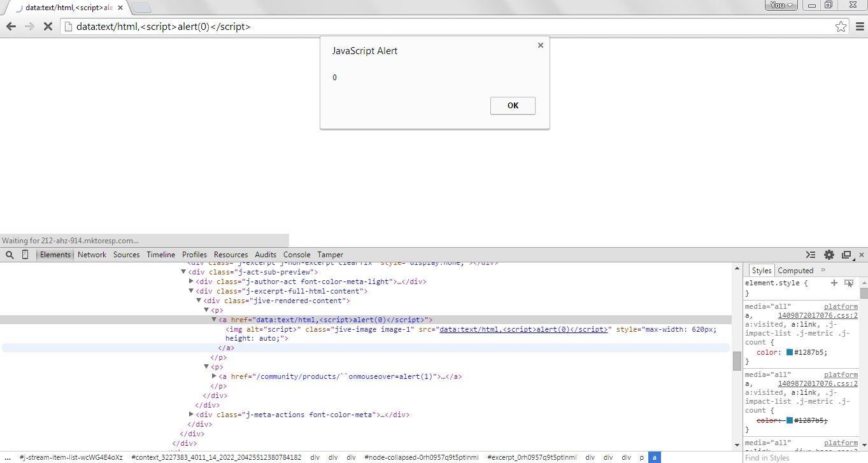Select the closing </a> tag line
The height and width of the screenshot is (463, 868).
226,348
